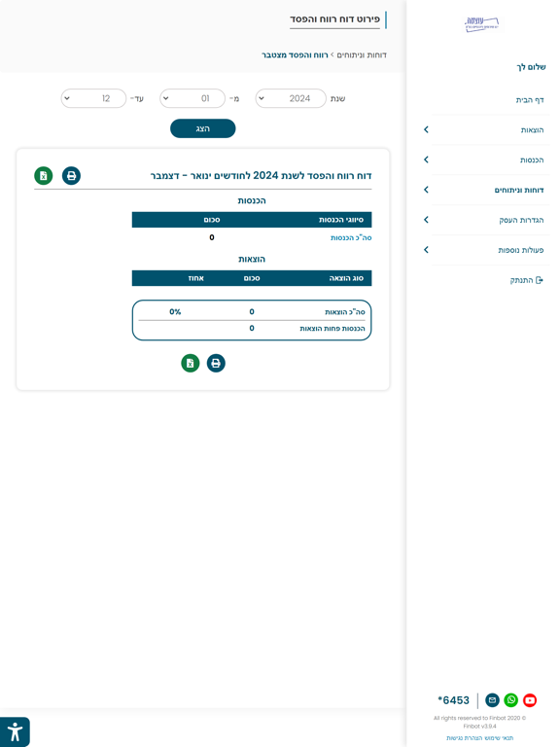Select פעולות נוספות in the sidebar
Screen dimensions: 560x747
(521, 250)
